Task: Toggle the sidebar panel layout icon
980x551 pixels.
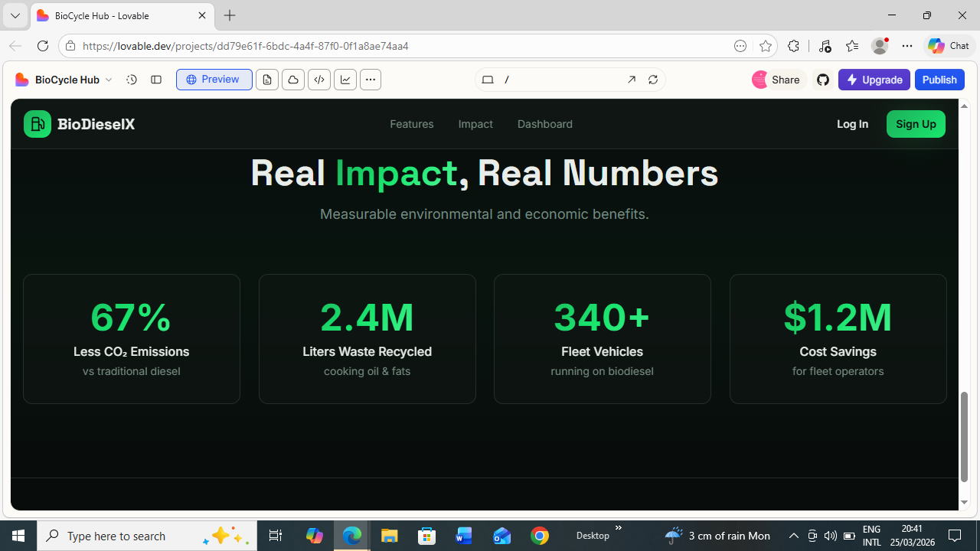Action: tap(156, 80)
